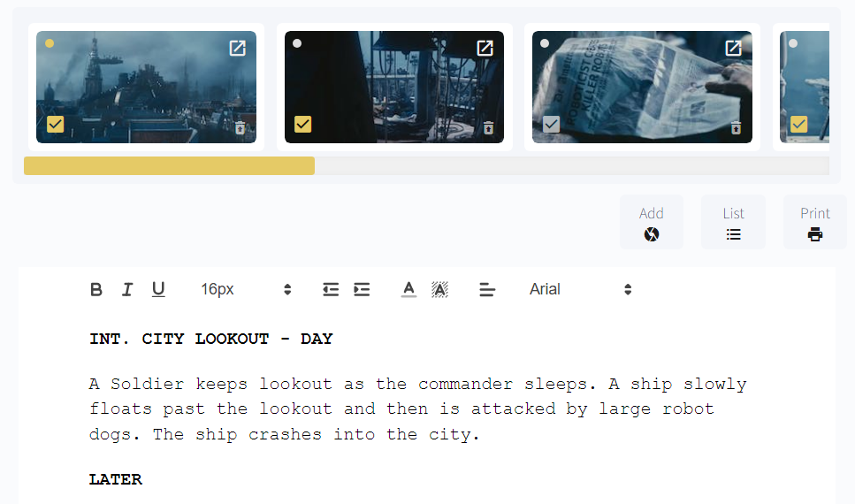855x504 pixels.
Task: Check the newspaper image checkbox
Action: click(551, 125)
